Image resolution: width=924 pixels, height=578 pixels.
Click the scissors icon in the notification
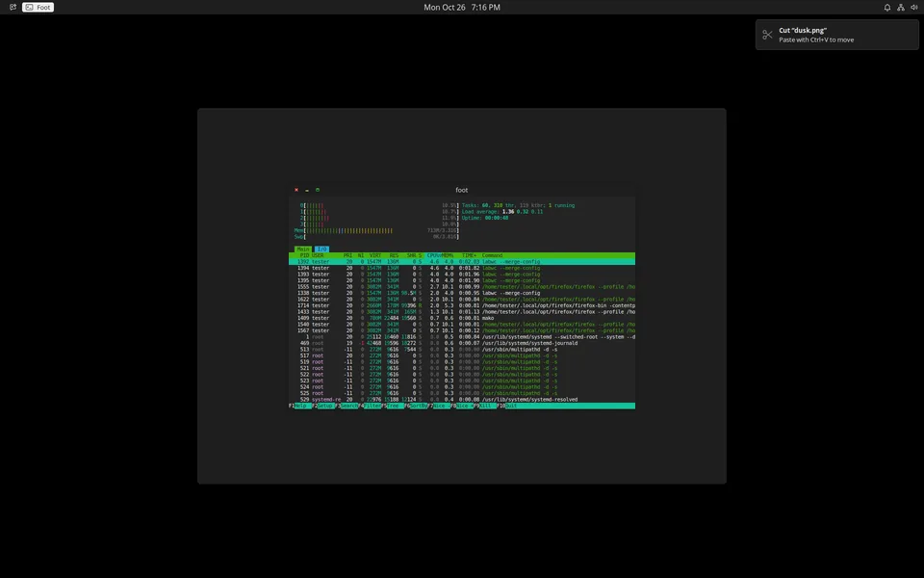767,35
